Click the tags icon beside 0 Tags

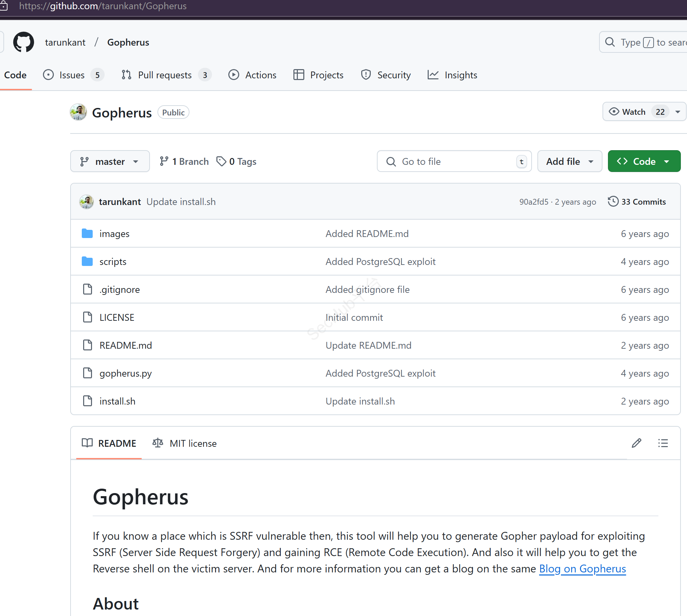pos(221,161)
